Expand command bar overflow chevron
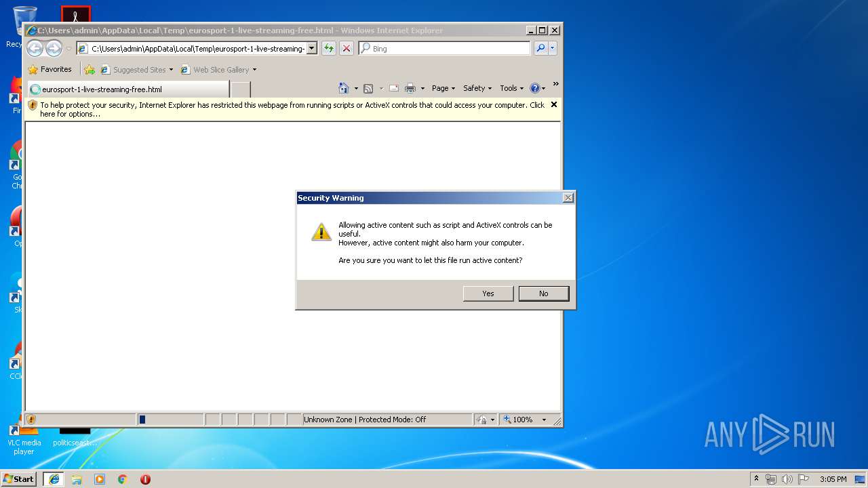 [x=555, y=84]
